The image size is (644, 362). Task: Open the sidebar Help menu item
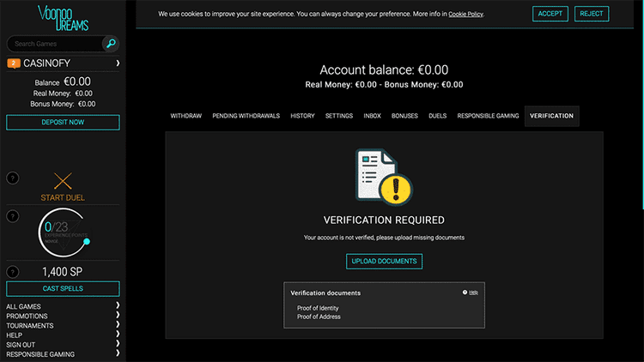click(x=14, y=335)
